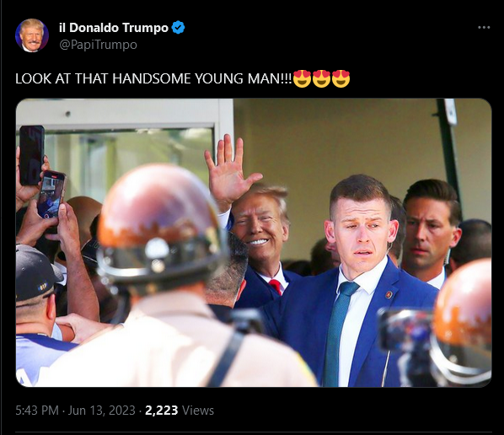
Task: Click the black baseball cap at left
Action: (x=35, y=272)
